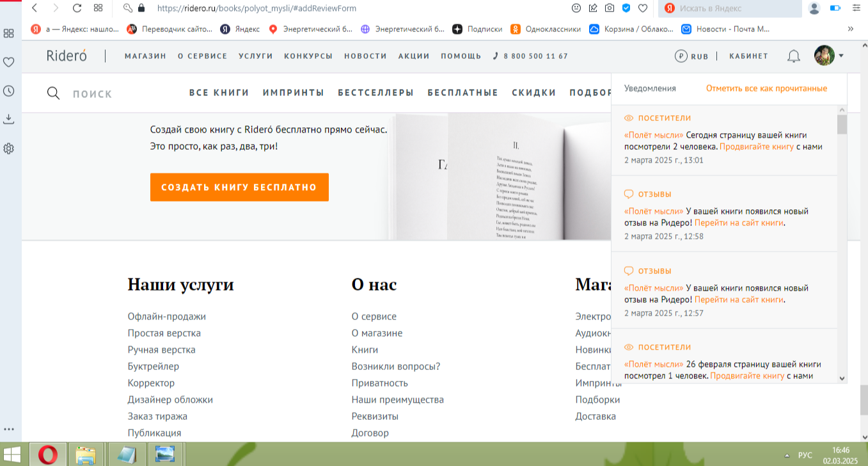Open browser profile avatar icon
Viewport: 868px width, 466px height.
tap(814, 8)
